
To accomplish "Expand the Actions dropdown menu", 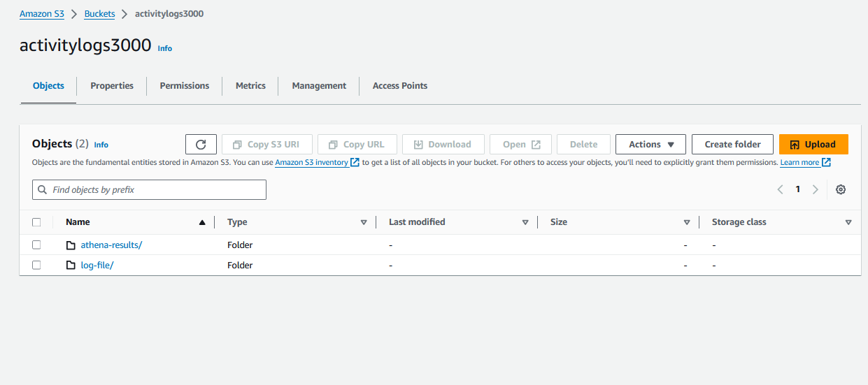I will [x=650, y=145].
